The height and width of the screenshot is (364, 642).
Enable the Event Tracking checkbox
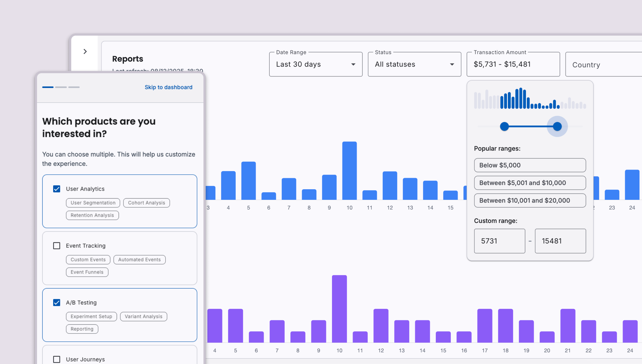(57, 245)
